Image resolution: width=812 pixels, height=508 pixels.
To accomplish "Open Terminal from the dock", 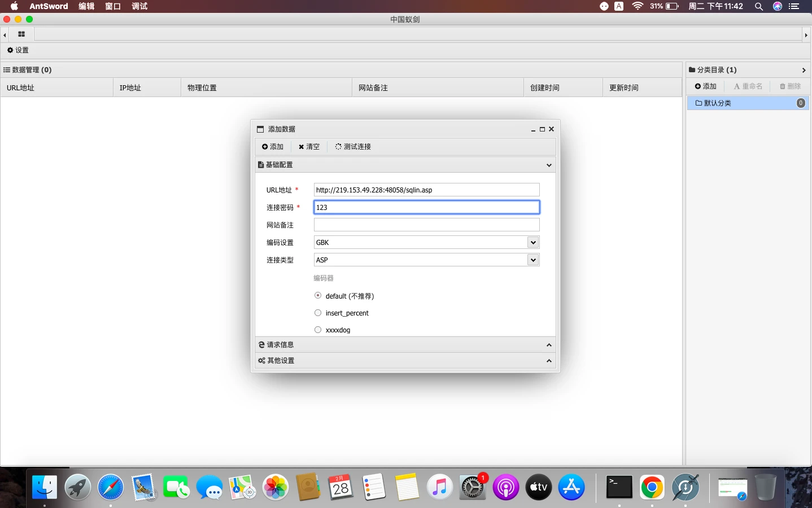I will (x=619, y=487).
